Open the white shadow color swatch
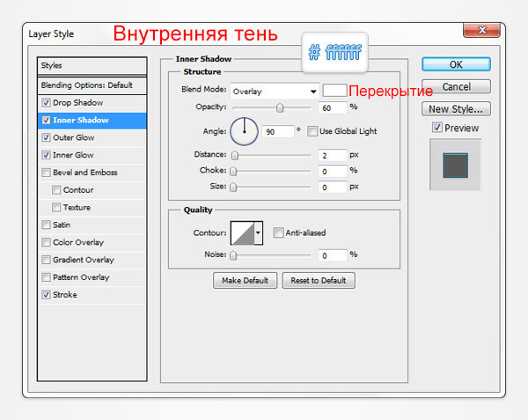 (x=334, y=91)
